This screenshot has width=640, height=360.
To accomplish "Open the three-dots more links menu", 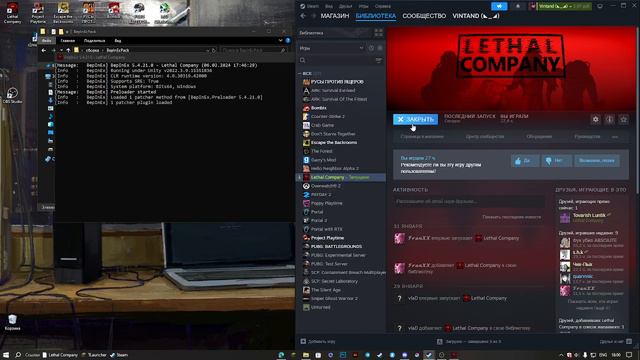I will point(615,137).
